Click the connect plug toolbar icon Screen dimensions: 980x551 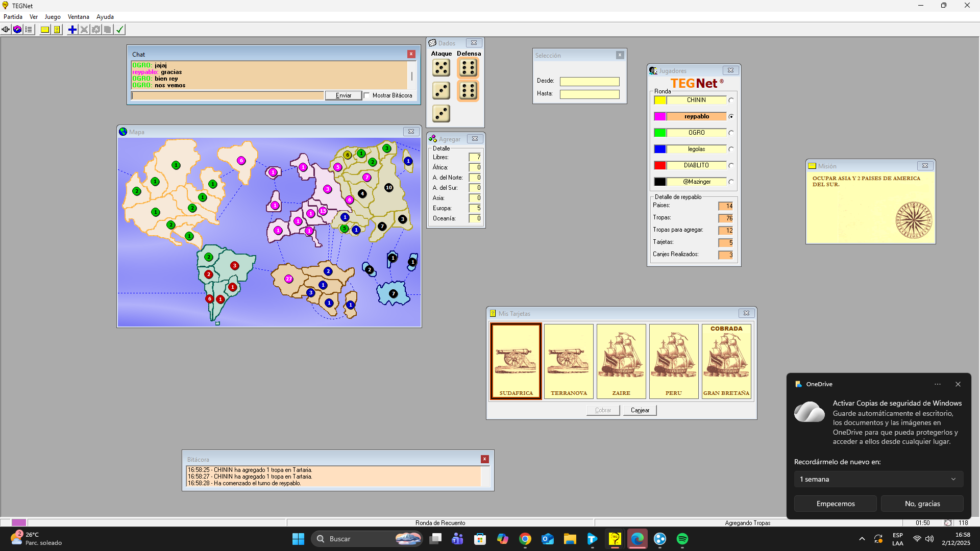(x=6, y=30)
